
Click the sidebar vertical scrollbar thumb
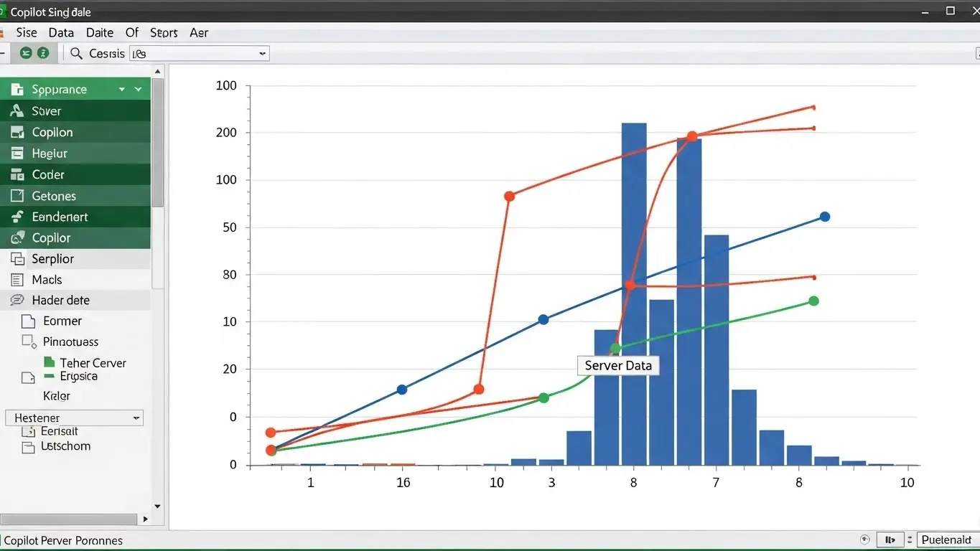point(157,143)
